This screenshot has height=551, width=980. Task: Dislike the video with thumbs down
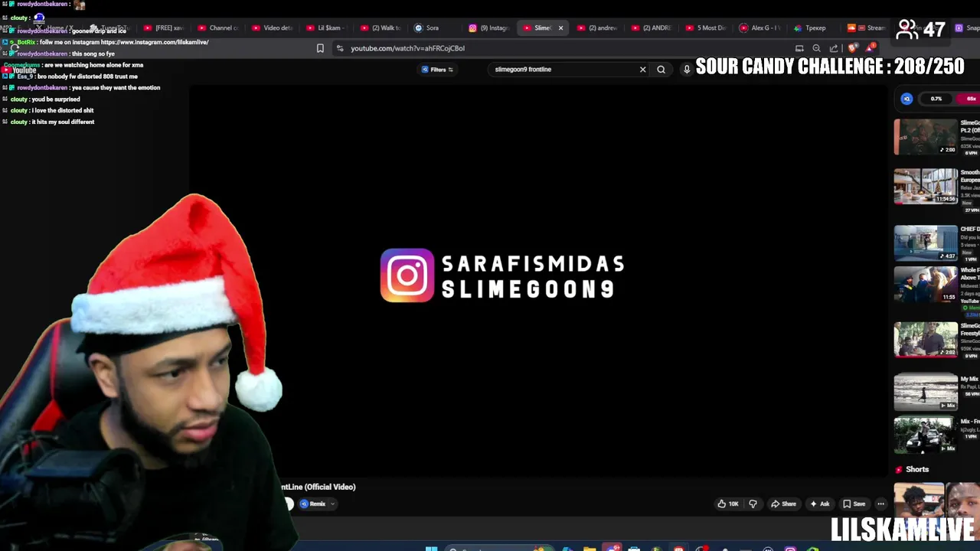753,504
